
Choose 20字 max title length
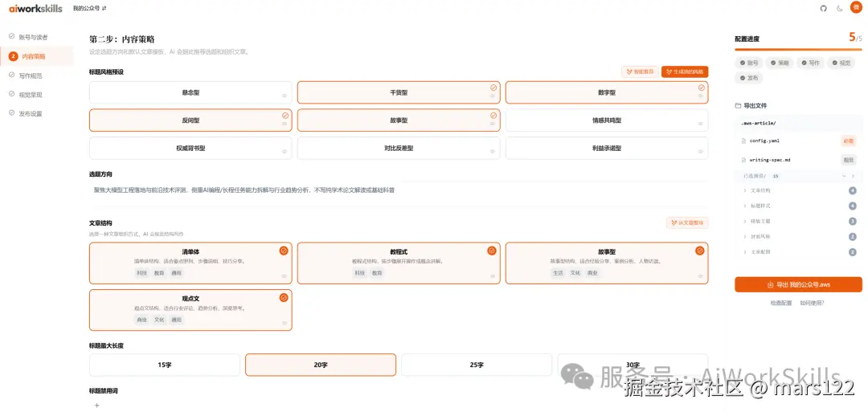[x=321, y=365]
